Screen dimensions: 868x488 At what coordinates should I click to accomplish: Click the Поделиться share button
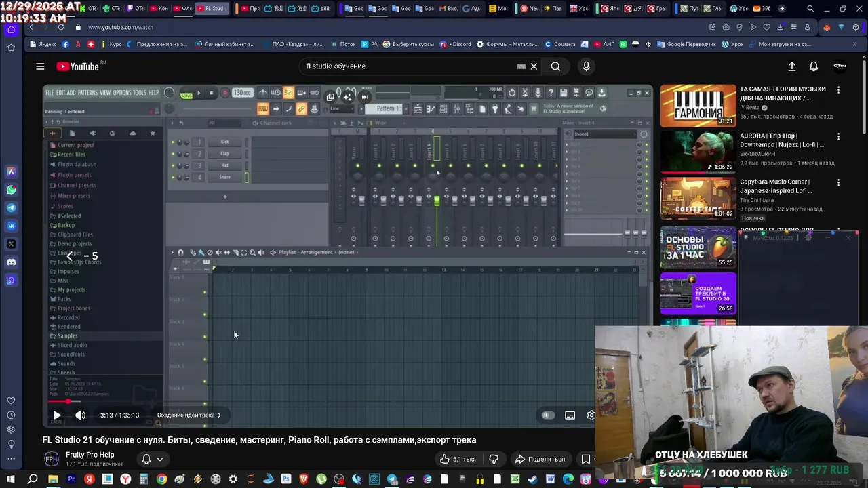pyautogui.click(x=540, y=459)
